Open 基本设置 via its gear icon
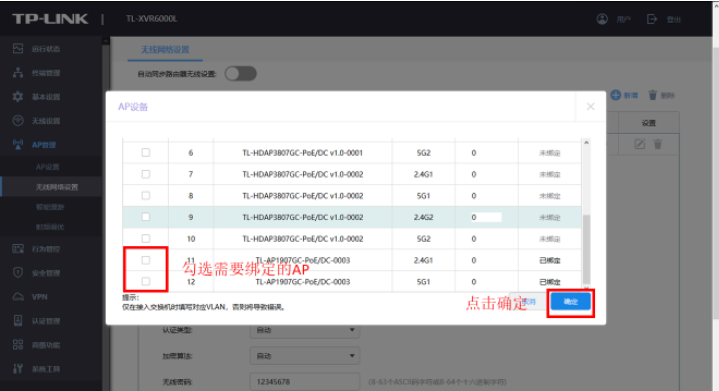This screenshot has width=719, height=391. point(18,97)
